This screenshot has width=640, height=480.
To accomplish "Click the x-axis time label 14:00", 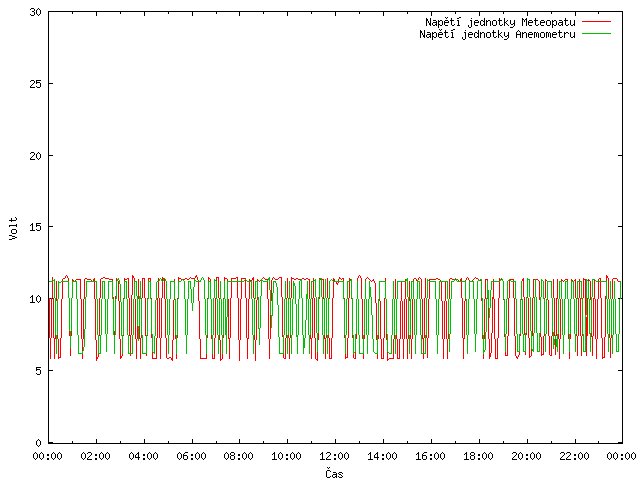I will pyautogui.click(x=382, y=456).
